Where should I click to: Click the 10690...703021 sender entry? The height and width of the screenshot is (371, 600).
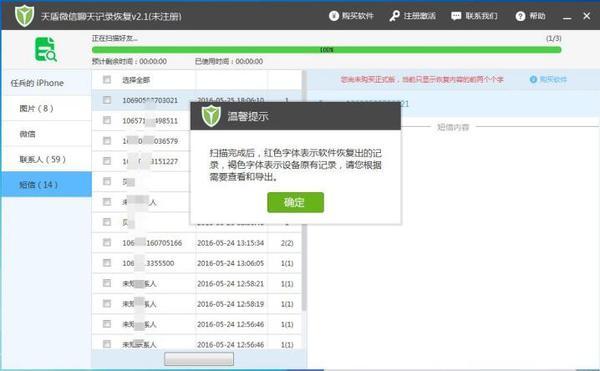150,100
